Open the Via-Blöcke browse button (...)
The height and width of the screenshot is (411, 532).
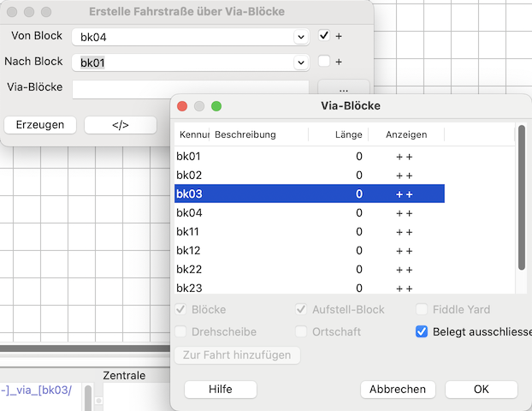pos(343,88)
